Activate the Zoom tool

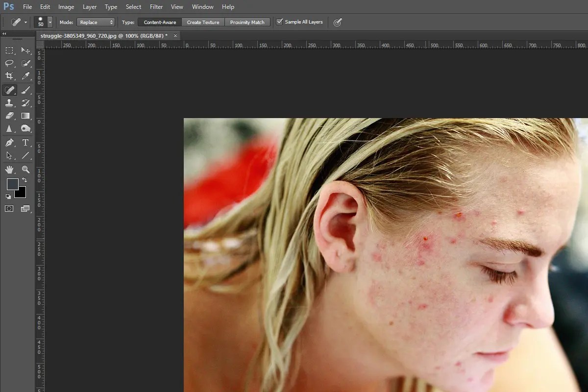pos(25,170)
